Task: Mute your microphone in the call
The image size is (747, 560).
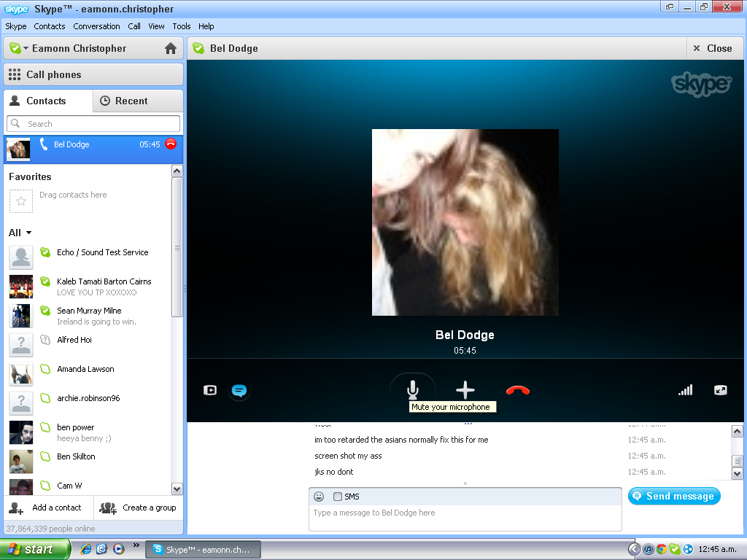Action: (413, 390)
